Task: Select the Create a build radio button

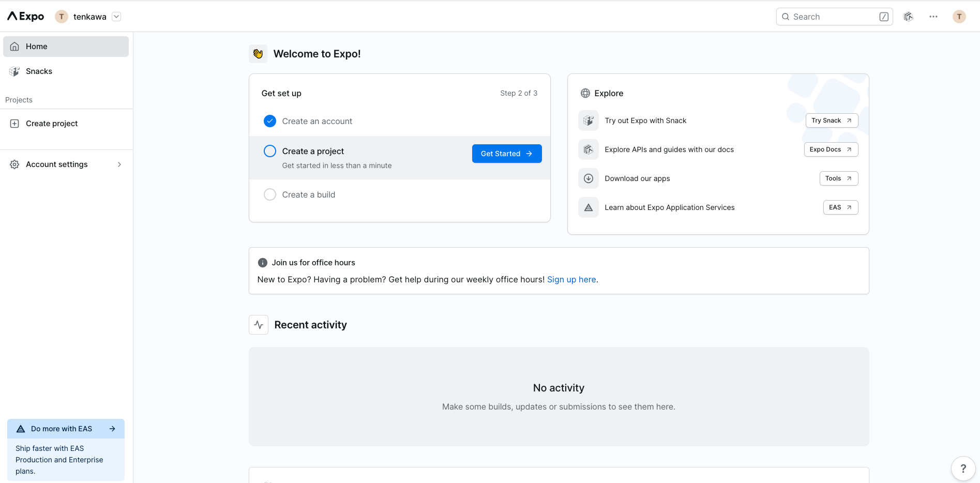Action: pos(269,194)
